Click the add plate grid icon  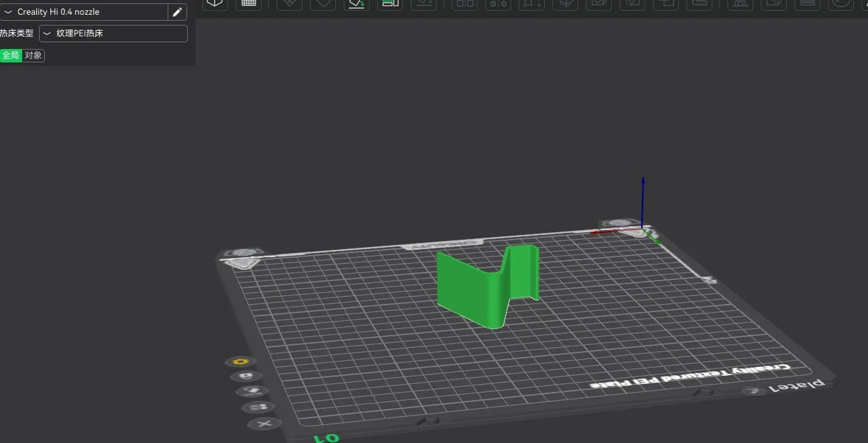pos(248,3)
